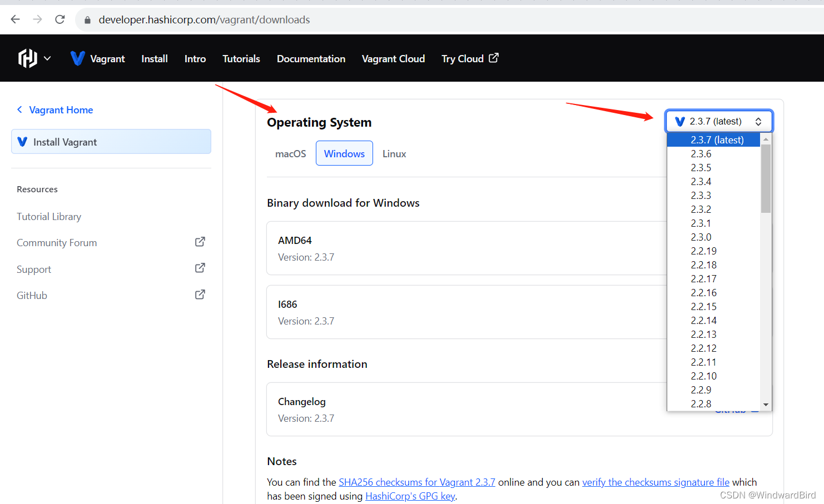Click the browser forward arrow
Screen dimensions: 824x504
click(x=37, y=19)
